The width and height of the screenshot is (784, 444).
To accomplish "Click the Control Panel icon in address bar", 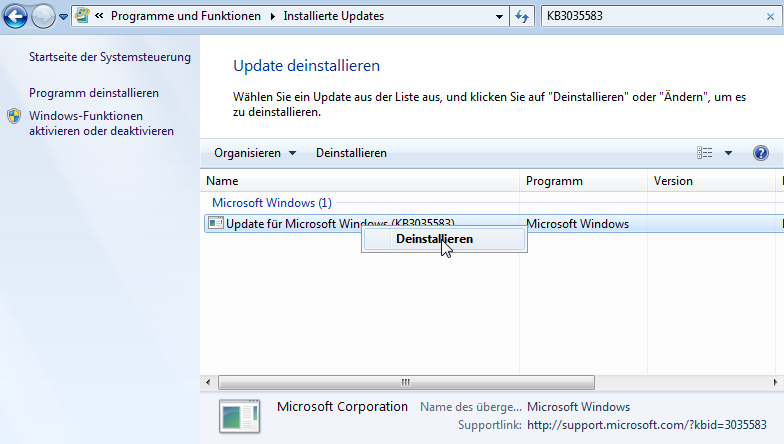I will point(82,16).
